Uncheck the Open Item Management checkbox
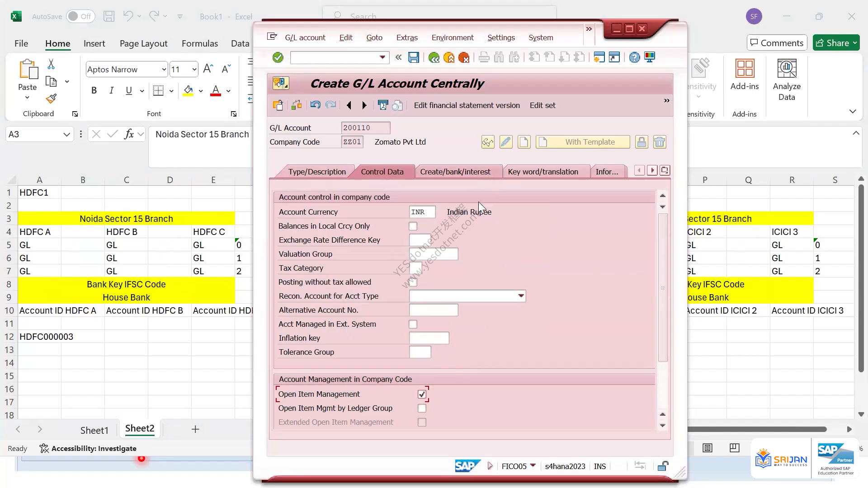Screen dimensions: 868x488 pos(422,394)
